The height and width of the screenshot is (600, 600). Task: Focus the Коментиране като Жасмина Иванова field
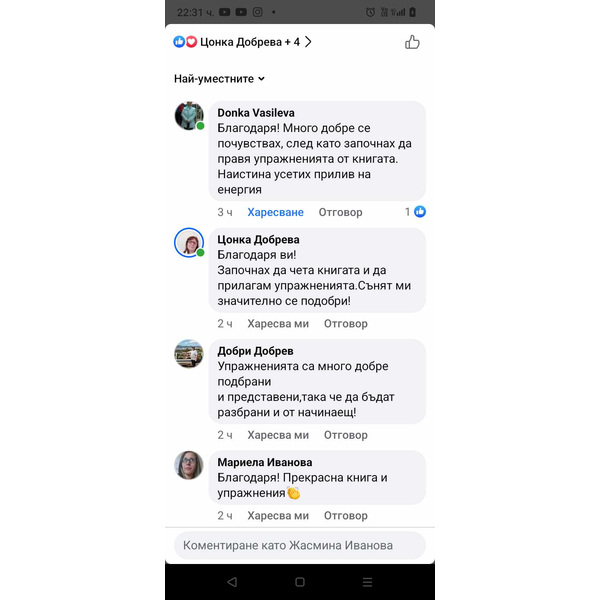pyautogui.click(x=300, y=545)
